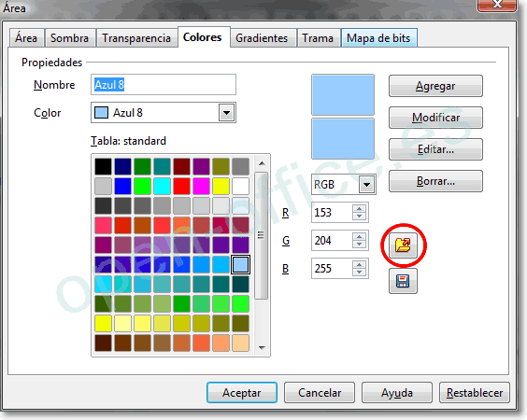Click the Modificar button
This screenshot has width=527, height=420.
pos(435,118)
